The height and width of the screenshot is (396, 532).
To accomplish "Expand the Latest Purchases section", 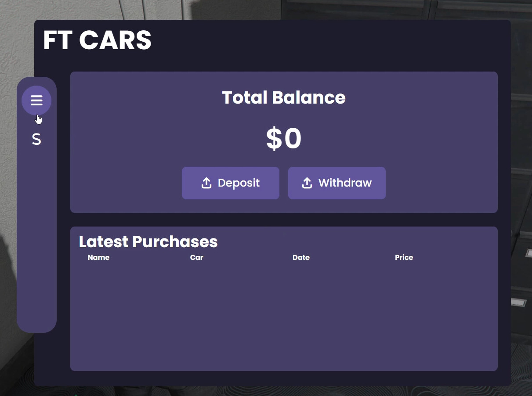I will click(148, 241).
